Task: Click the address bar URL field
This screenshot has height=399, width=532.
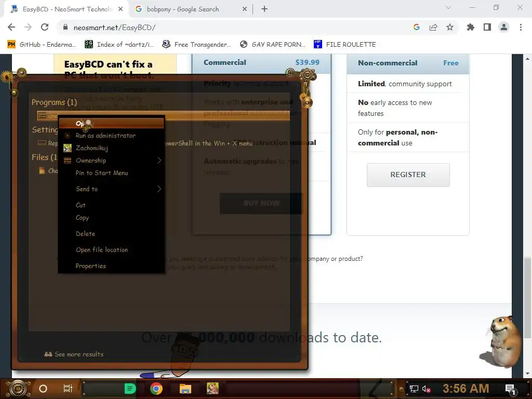Action: [234, 28]
